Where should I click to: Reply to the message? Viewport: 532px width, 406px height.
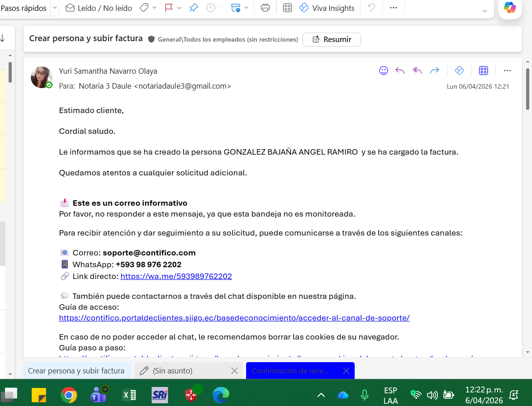[400, 71]
